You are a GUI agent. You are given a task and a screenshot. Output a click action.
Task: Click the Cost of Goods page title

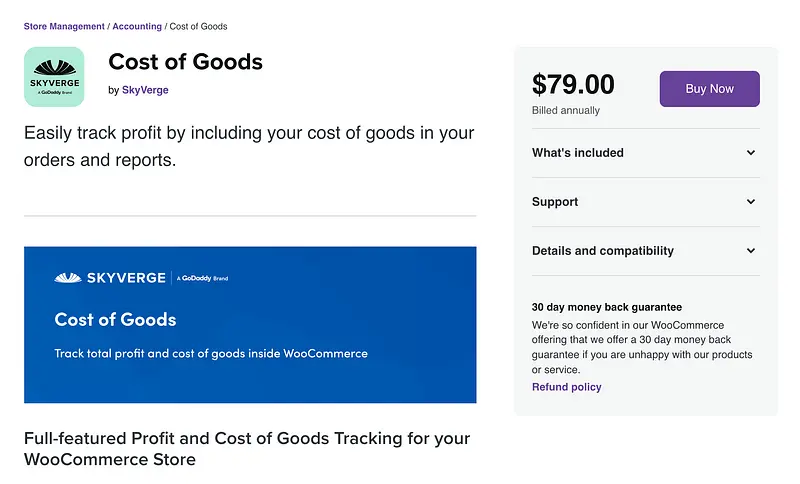point(185,62)
